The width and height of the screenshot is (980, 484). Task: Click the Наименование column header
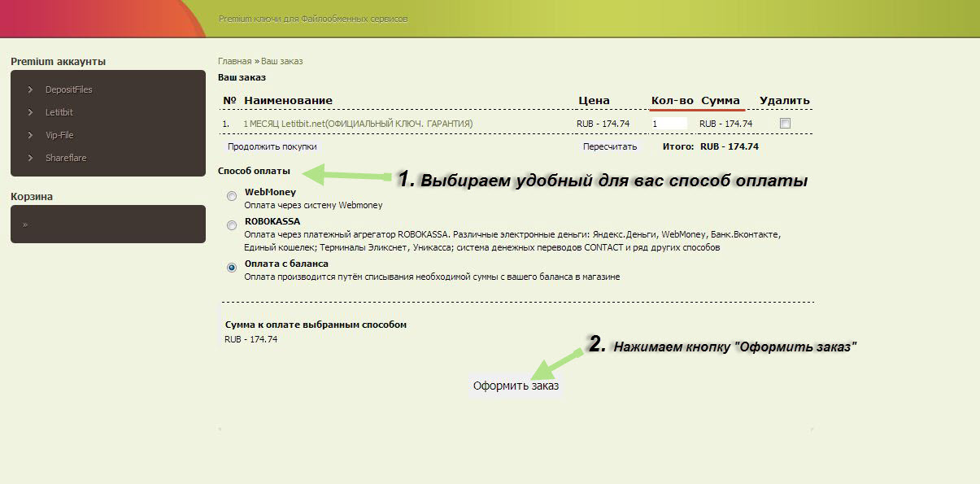[288, 101]
